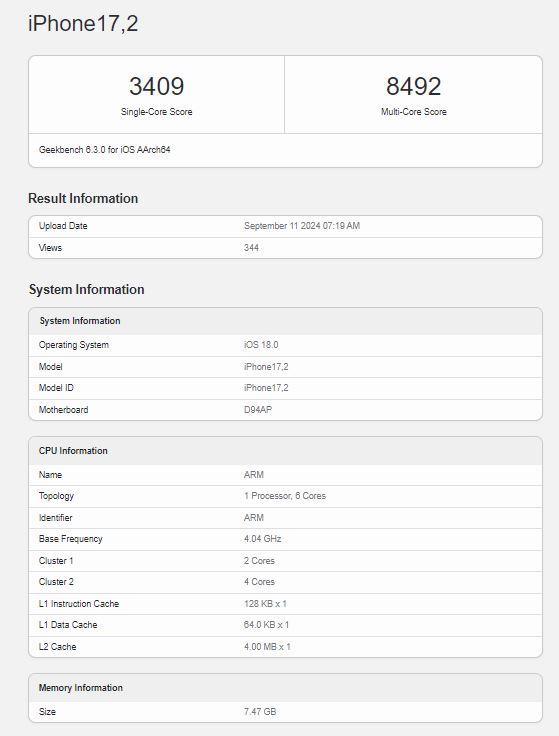The height and width of the screenshot is (736, 559).
Task: Click the System Information table header
Action: coord(285,321)
